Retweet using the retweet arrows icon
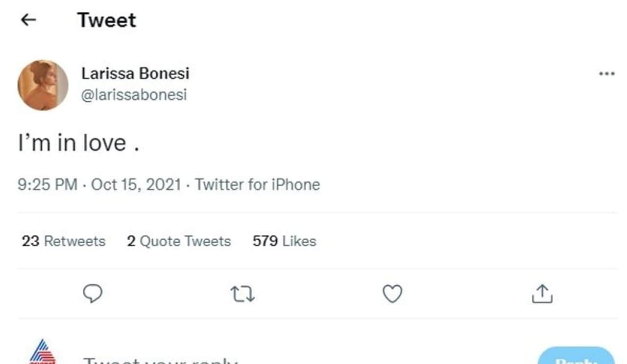The height and width of the screenshot is (364, 627). [x=242, y=294]
